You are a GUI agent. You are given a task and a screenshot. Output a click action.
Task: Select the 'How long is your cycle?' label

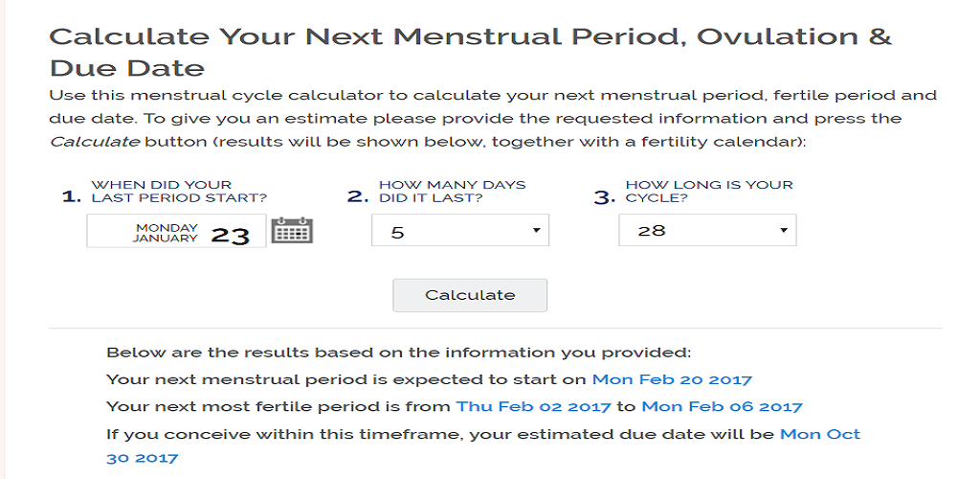click(x=708, y=192)
